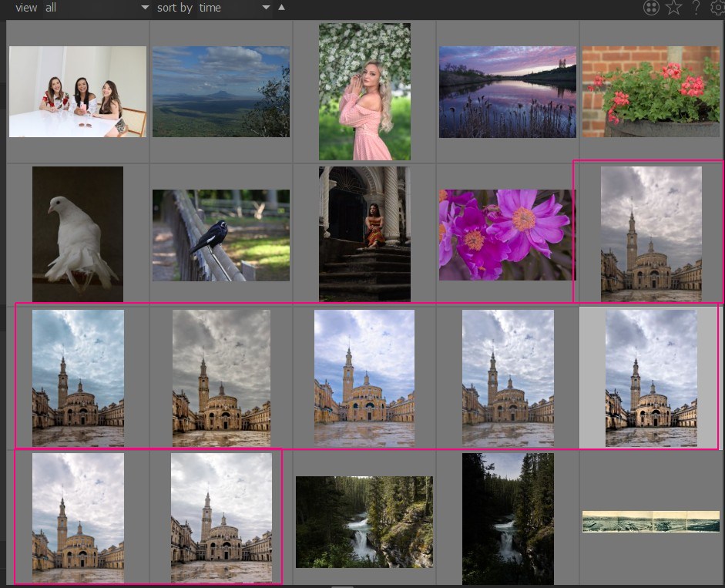This screenshot has width=725, height=588.
Task: Select the mountain landscape with clouds thumbnail
Action: (221, 92)
